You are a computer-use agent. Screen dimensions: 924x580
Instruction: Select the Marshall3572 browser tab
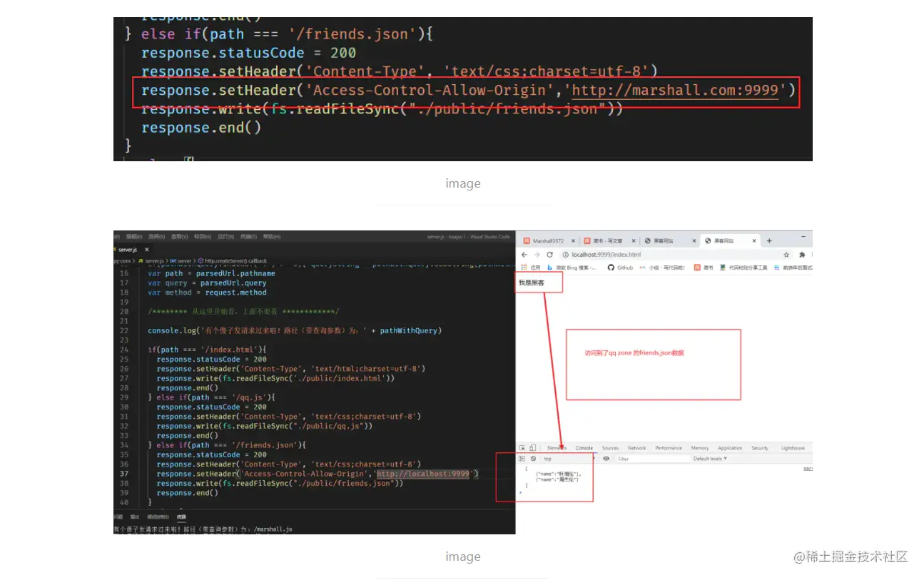(548, 241)
